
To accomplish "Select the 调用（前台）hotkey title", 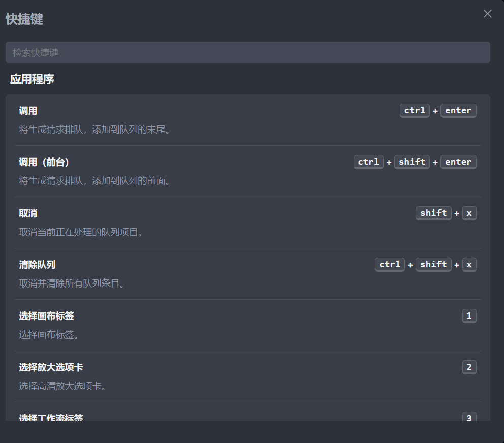I will click(44, 162).
